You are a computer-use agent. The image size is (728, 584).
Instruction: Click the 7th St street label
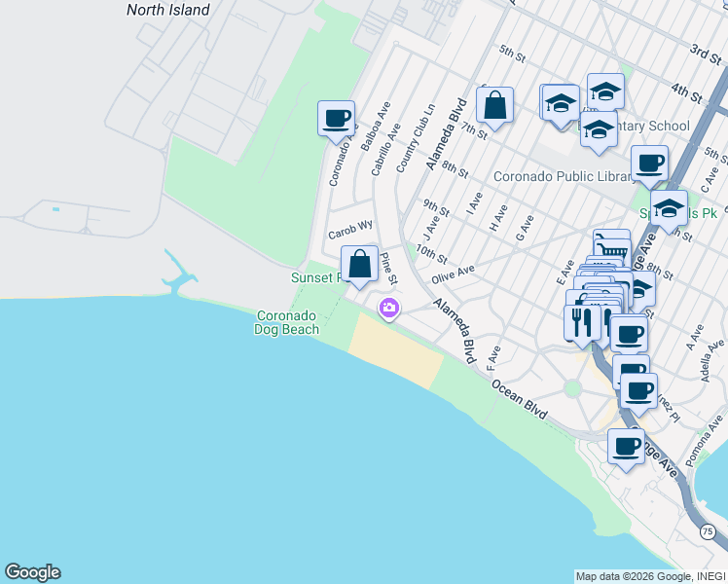pyautogui.click(x=475, y=131)
